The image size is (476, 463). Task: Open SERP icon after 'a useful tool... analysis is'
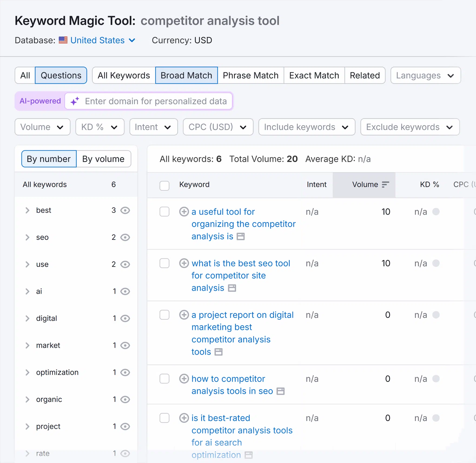click(240, 236)
